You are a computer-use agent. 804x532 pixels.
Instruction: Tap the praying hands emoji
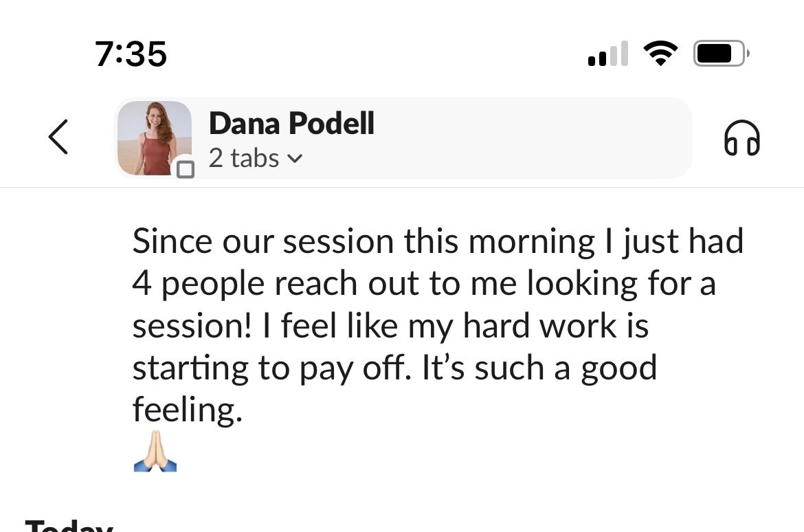click(155, 452)
